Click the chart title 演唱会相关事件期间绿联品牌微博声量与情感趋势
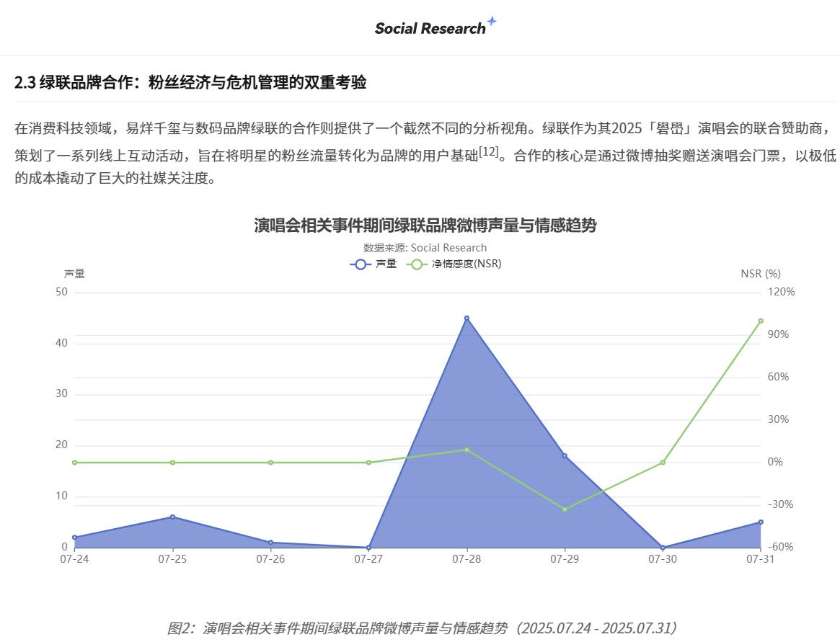 pos(425,226)
